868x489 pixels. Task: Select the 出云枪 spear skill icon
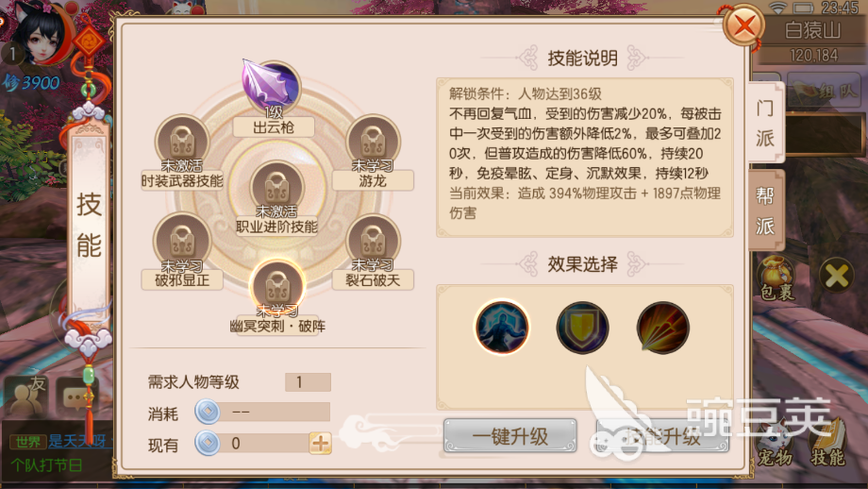point(273,88)
